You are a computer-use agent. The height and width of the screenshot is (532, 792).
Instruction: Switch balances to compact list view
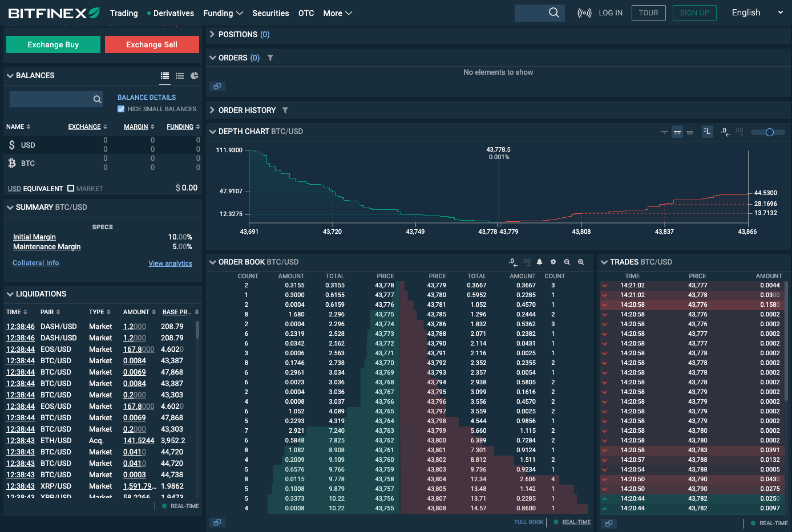click(180, 75)
